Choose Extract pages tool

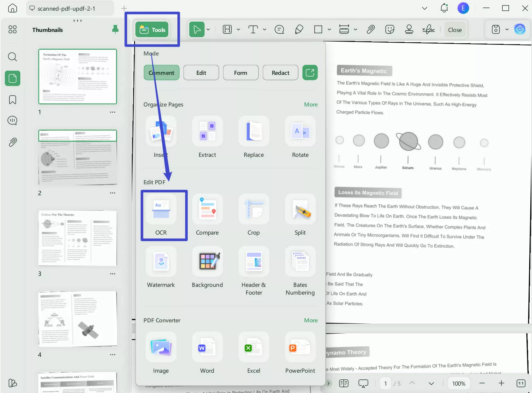(x=207, y=137)
